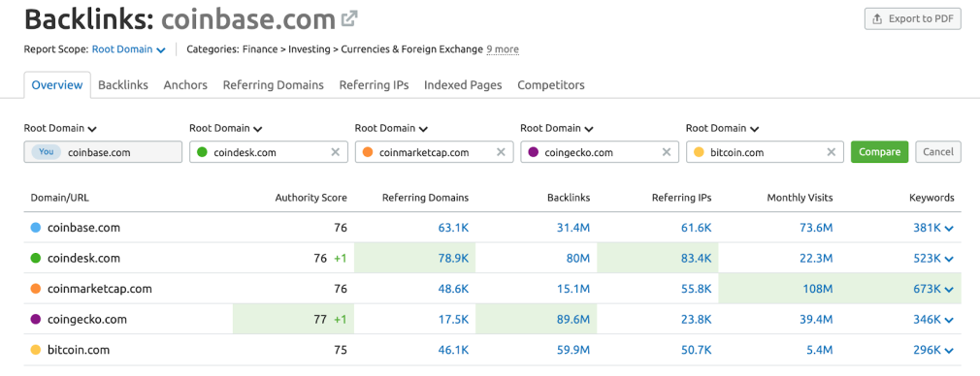Open coinbase.com backlinks value 31.4M

(573, 228)
